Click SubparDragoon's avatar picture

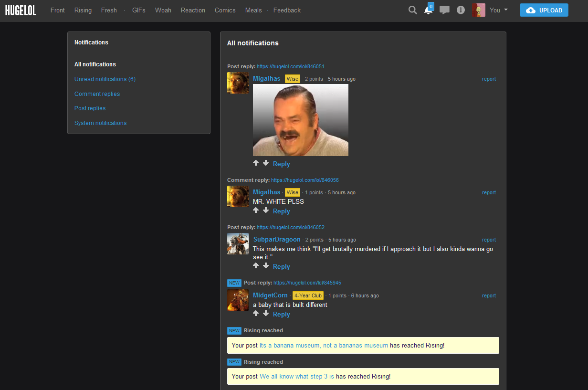pyautogui.click(x=238, y=244)
